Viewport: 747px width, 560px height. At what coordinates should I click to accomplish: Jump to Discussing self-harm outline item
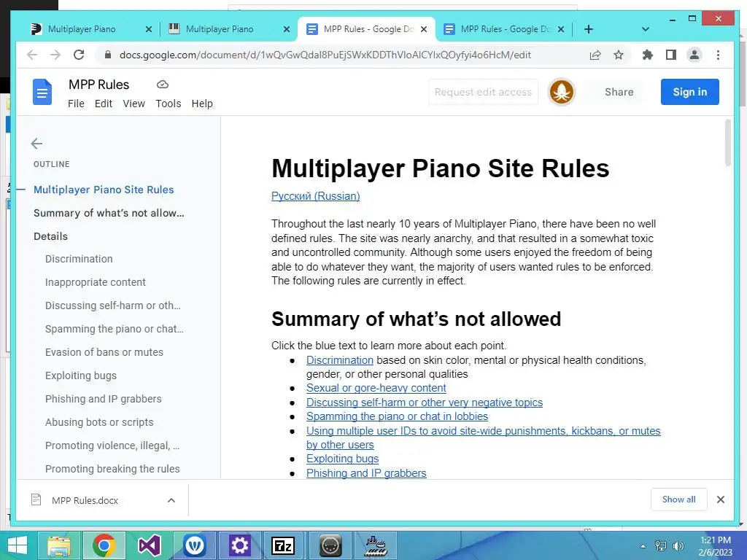point(113,306)
